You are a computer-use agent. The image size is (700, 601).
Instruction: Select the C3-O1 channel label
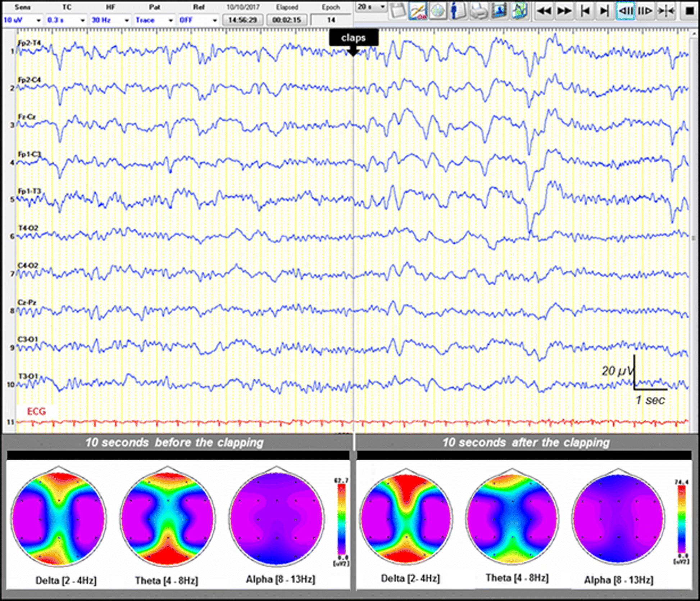[28, 339]
